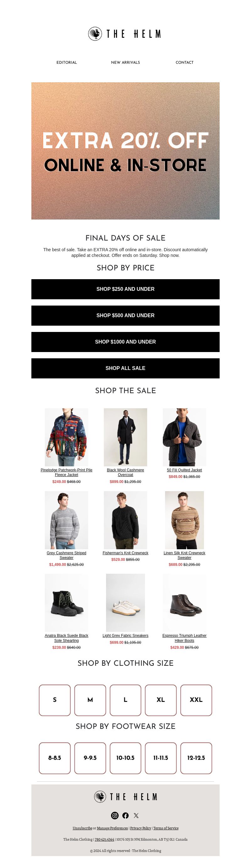Select clothing size S tile
This screenshot has height=868, width=251.
(55, 700)
